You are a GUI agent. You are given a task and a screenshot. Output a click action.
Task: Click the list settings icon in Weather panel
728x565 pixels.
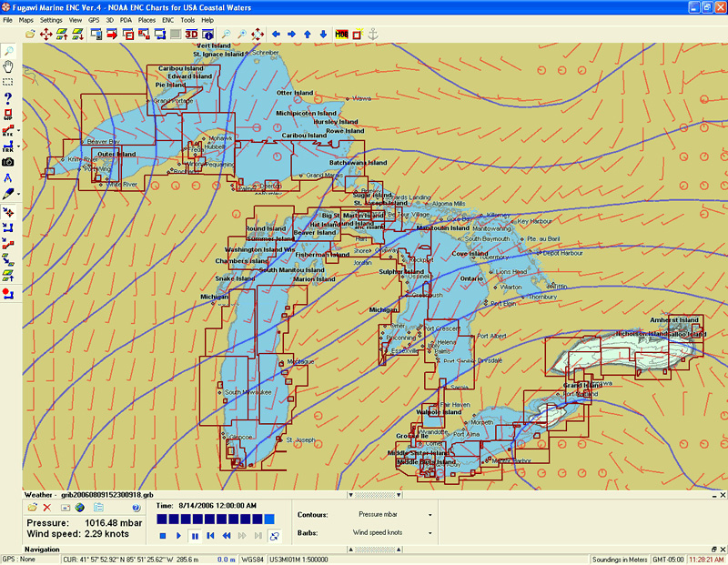98,508
